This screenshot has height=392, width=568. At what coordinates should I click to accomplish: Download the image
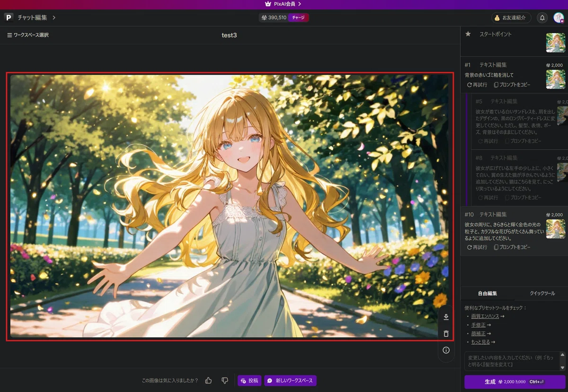pos(446,317)
